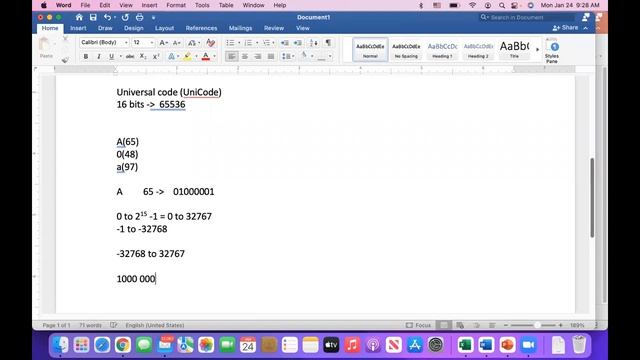Clear all formatting with the eraser A icon

210,42
